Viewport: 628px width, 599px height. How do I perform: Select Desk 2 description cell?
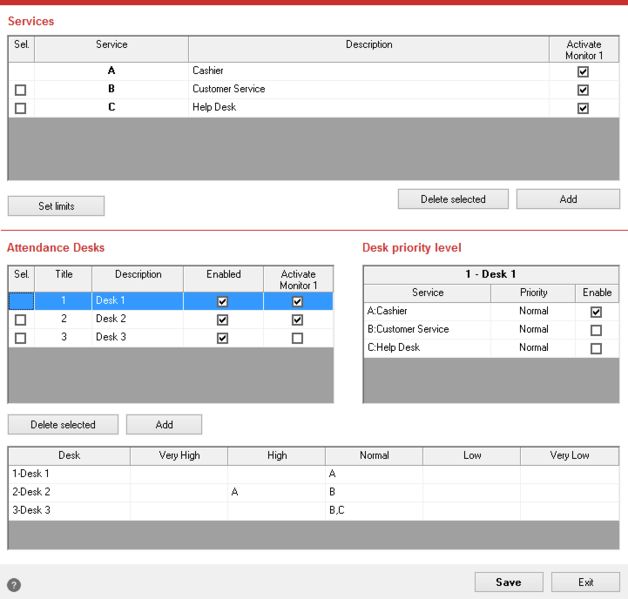(x=137, y=319)
